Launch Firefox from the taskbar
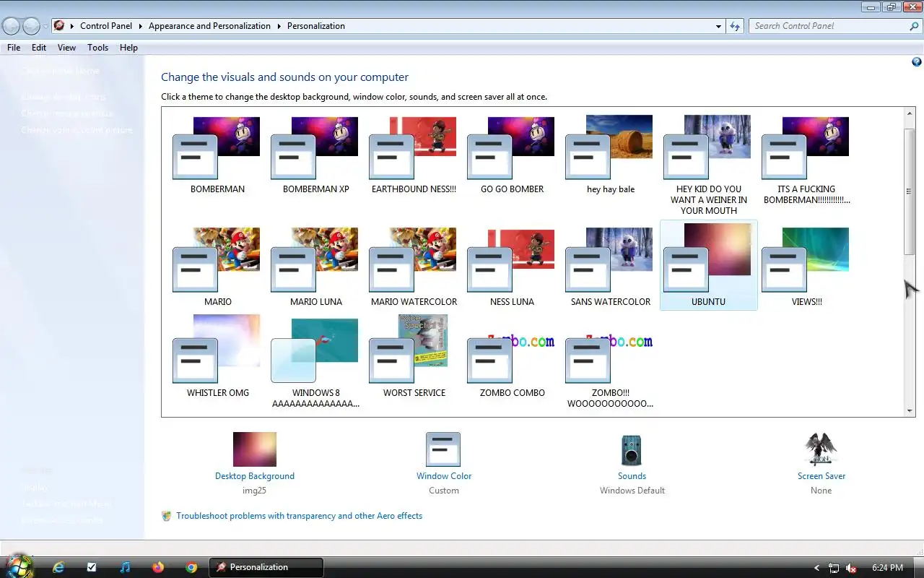Screen dimensions: 924x578 coord(158,567)
